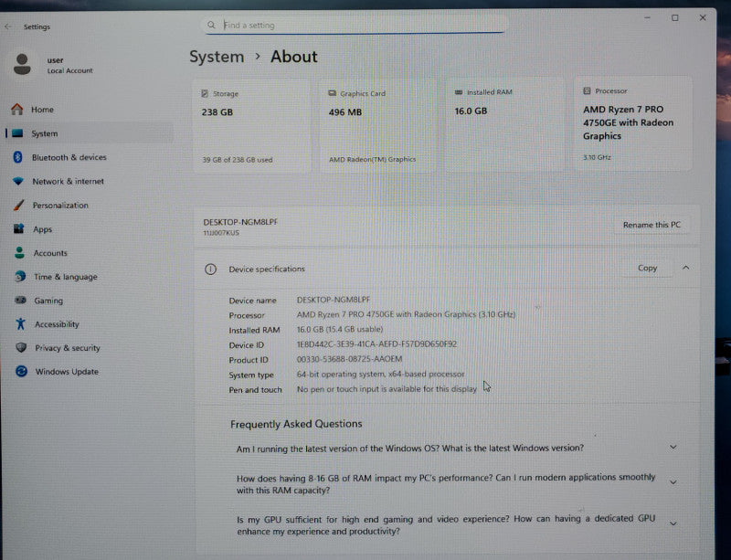Click the Installed RAM chip icon
The height and width of the screenshot is (560, 731).
[459, 92]
